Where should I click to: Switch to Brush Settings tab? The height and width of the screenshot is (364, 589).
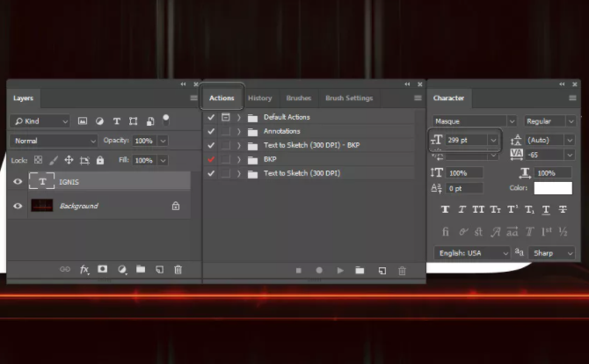[x=349, y=98]
